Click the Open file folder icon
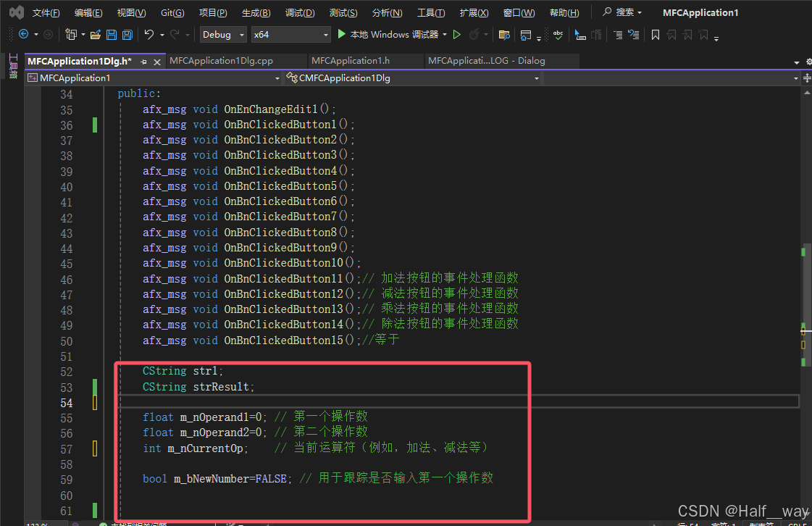Image resolution: width=812 pixels, height=526 pixels. click(96, 35)
